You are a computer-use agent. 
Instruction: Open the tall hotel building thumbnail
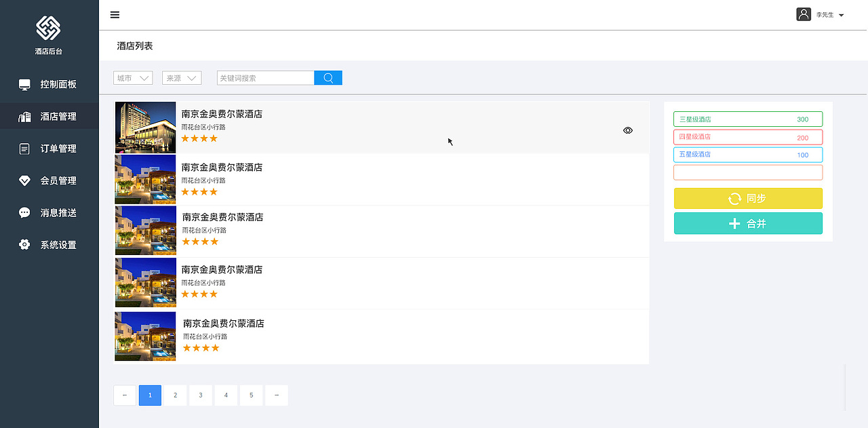click(x=145, y=127)
